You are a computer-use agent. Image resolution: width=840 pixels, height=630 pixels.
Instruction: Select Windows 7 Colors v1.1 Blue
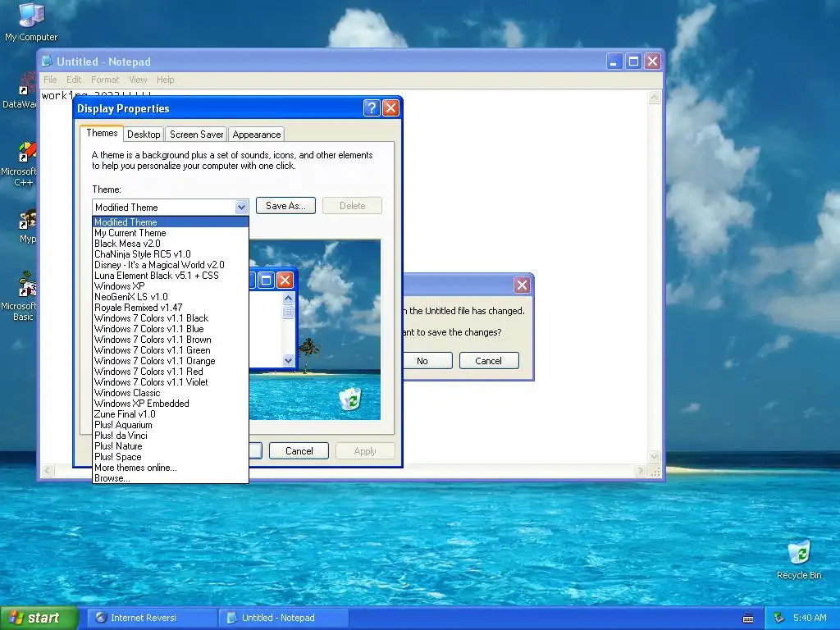click(x=171, y=329)
